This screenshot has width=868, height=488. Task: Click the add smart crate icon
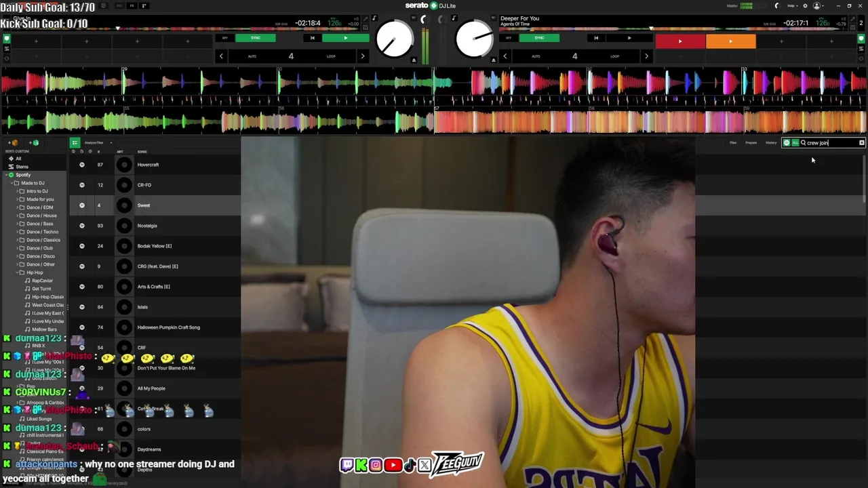[x=34, y=143]
